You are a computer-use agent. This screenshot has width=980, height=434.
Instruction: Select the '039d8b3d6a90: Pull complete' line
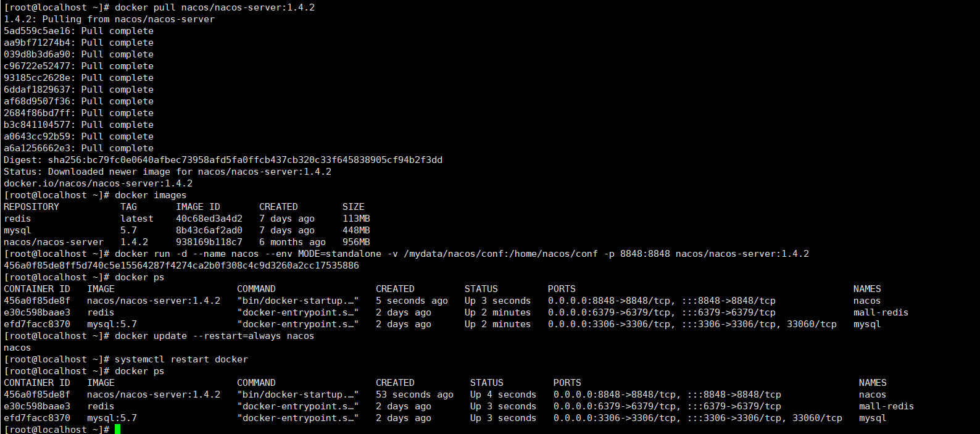78,54
